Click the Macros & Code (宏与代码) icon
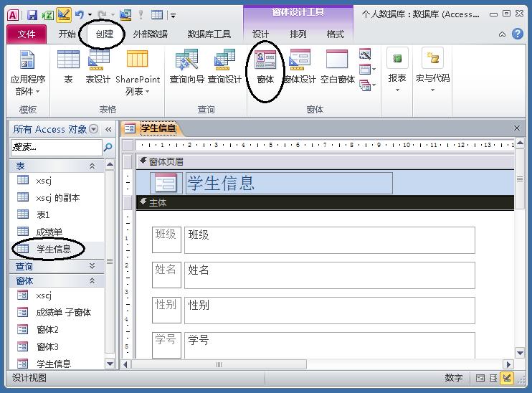532x393 pixels. (432, 70)
